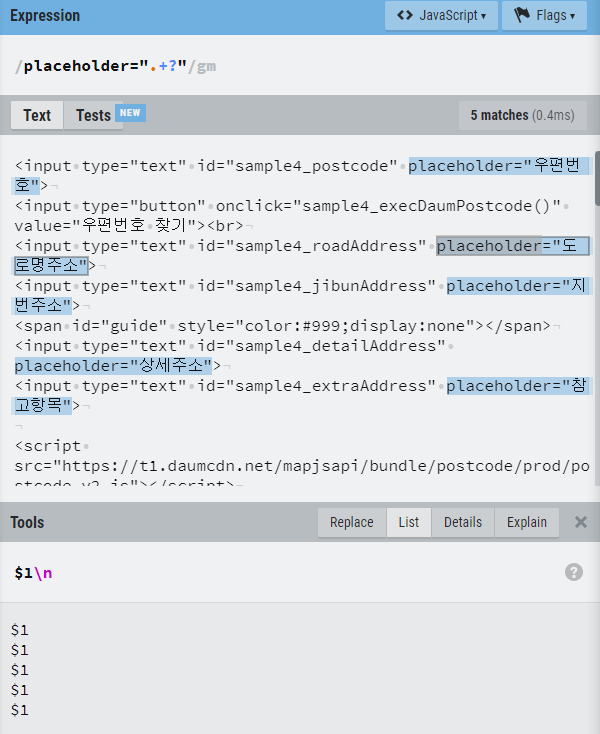Open the Details tool tab

463,522
